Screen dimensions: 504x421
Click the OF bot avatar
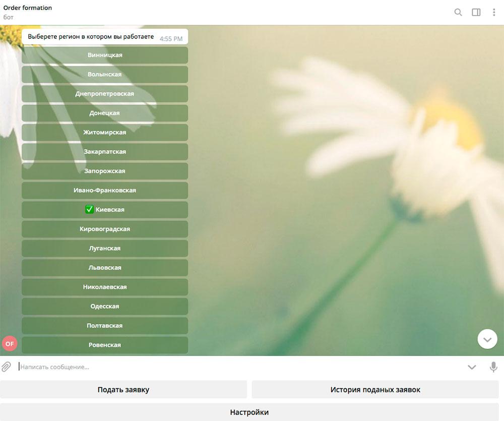point(10,343)
